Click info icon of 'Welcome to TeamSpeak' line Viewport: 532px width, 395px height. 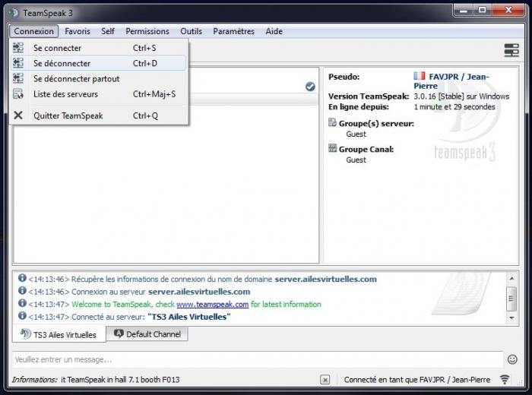pos(22,303)
